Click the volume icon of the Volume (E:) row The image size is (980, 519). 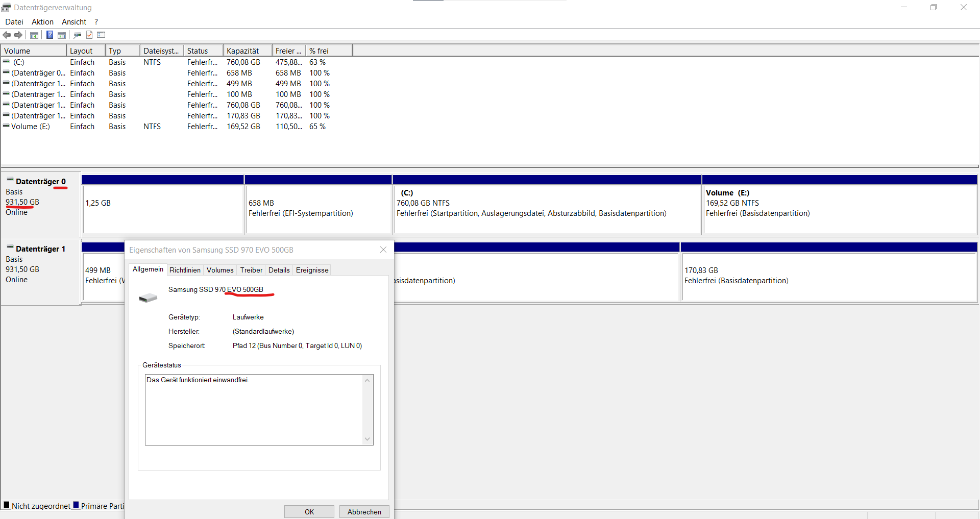tap(6, 126)
